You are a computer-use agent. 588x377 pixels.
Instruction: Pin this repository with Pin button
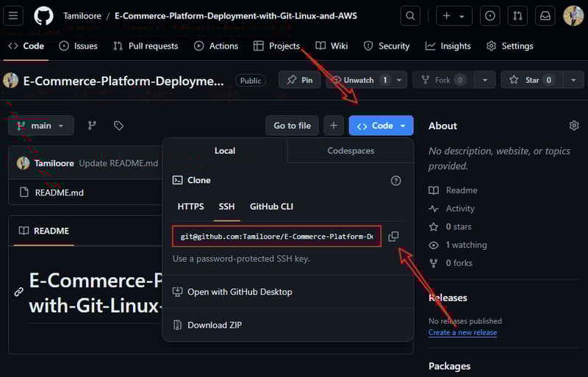pyautogui.click(x=300, y=80)
